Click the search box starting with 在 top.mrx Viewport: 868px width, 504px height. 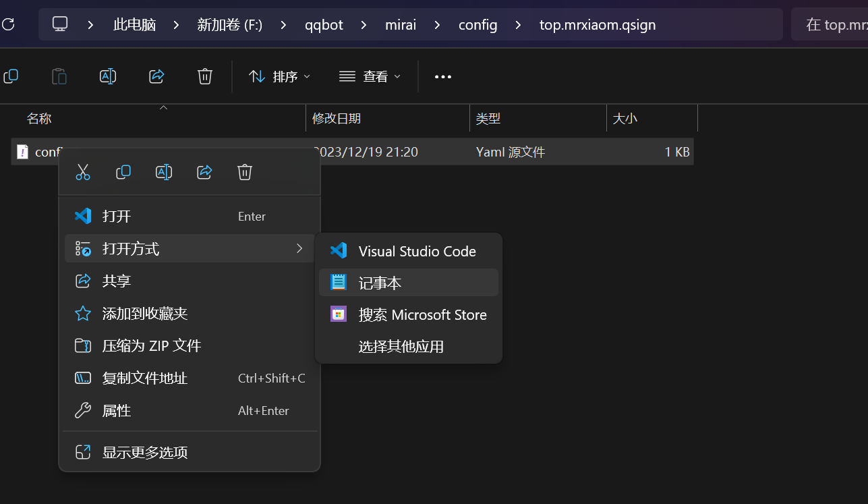830,25
